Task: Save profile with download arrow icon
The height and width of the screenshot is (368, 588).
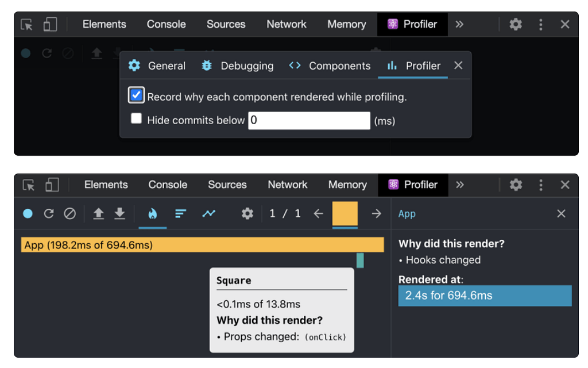Action: tap(119, 214)
